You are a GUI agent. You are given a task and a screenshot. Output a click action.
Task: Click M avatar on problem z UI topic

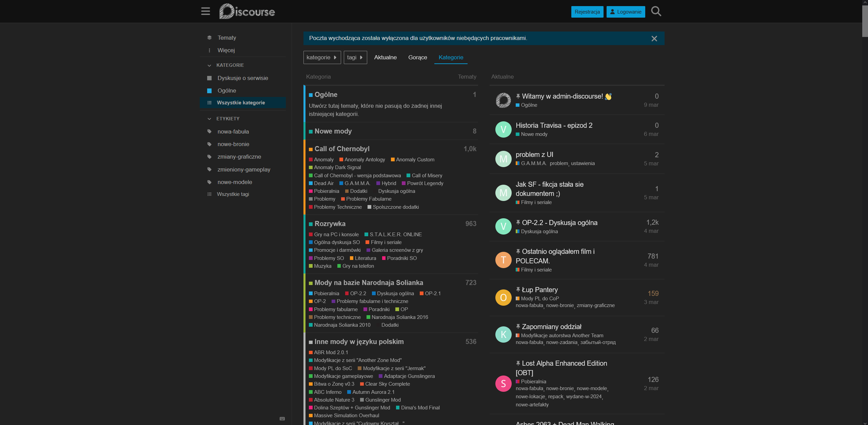(x=503, y=159)
